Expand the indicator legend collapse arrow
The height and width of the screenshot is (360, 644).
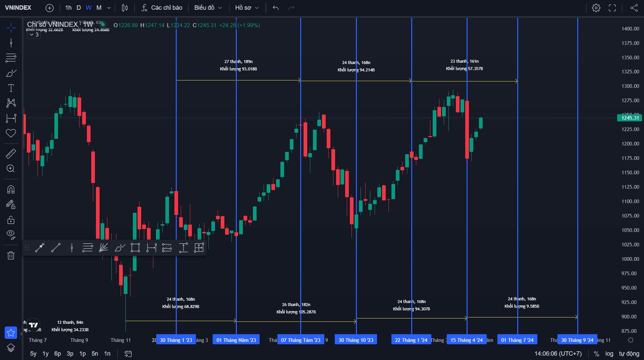[x=34, y=35]
